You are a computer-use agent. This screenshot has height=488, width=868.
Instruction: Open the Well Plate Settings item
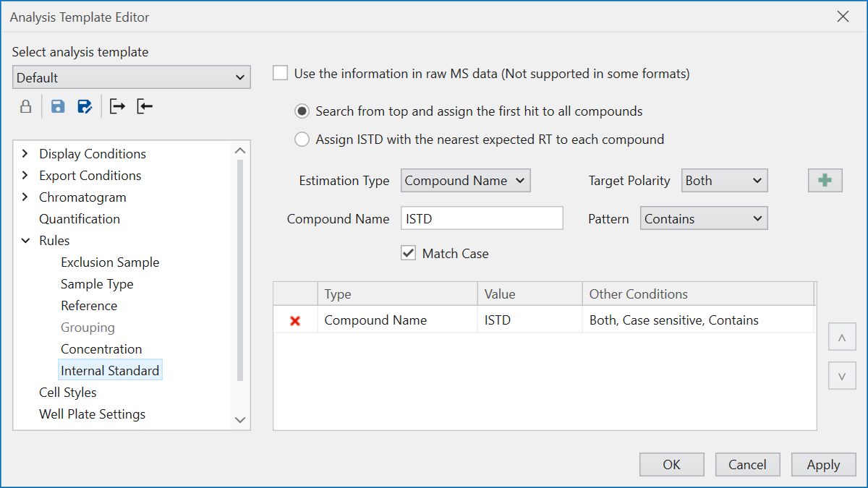[92, 414]
